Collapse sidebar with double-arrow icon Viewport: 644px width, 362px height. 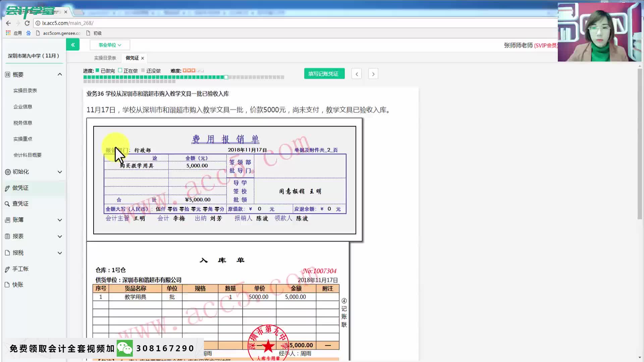73,45
